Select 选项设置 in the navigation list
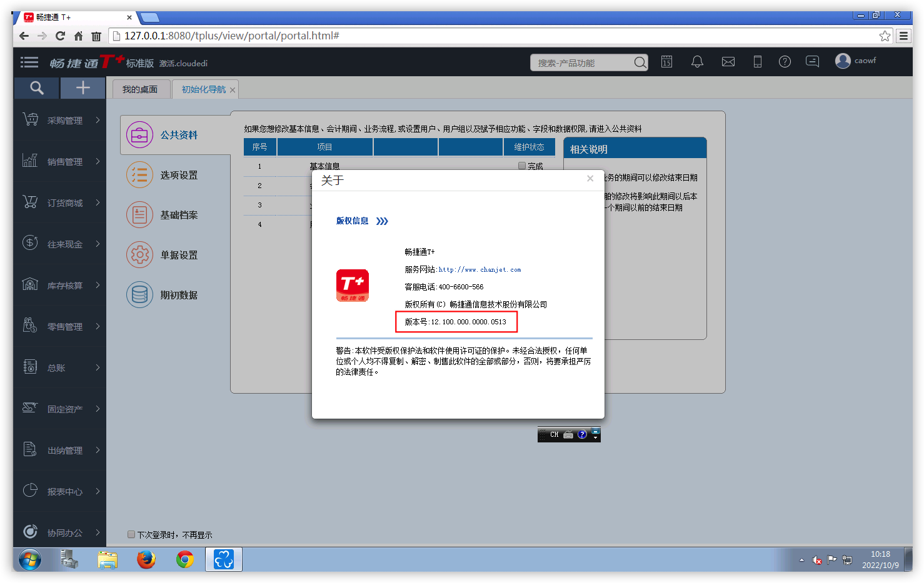Viewport: 924px width, 583px height. (178, 176)
